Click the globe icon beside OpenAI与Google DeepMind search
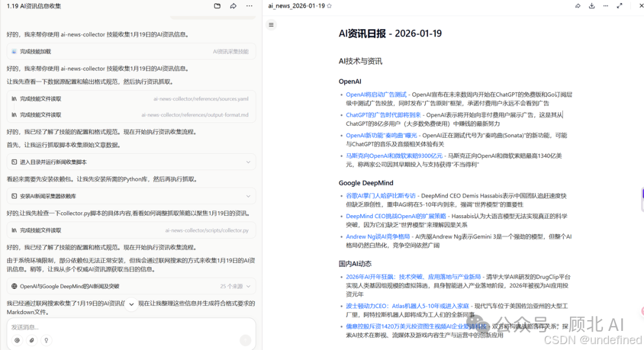The image size is (644, 350). click(14, 286)
